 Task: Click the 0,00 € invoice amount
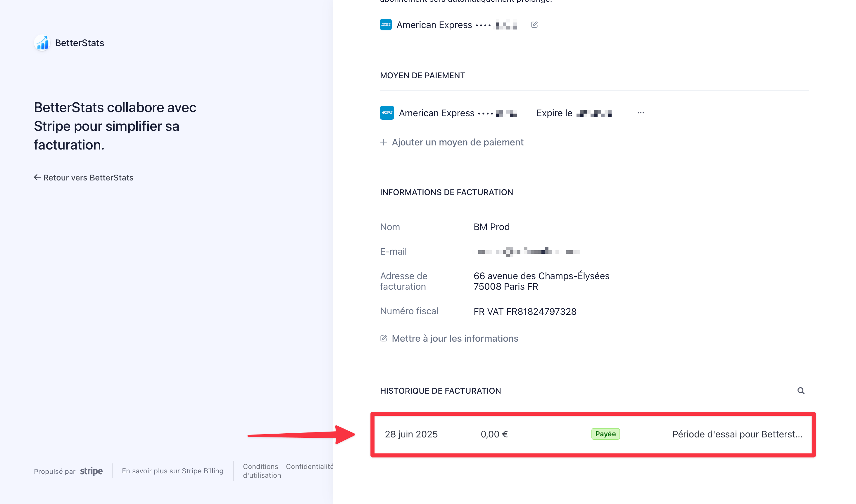coord(494,434)
